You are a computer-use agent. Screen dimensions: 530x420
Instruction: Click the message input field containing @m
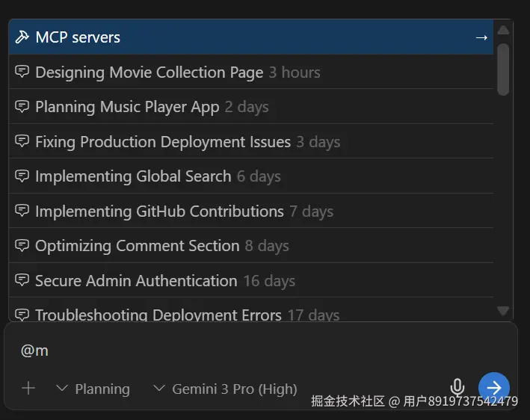click(224, 350)
